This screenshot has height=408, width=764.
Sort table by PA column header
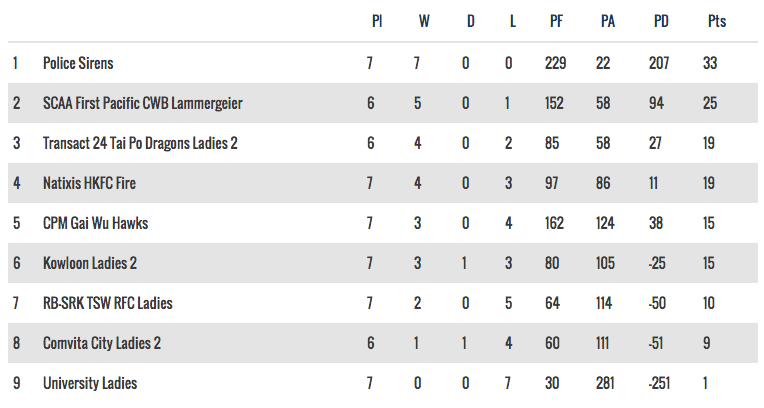pos(608,21)
